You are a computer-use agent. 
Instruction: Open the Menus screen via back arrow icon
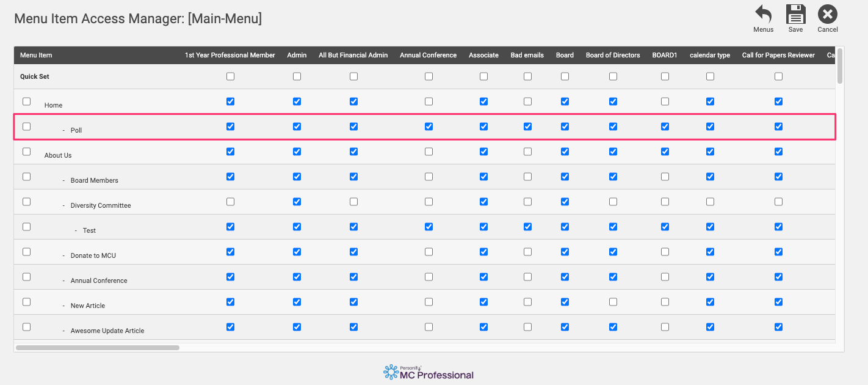[x=763, y=13]
